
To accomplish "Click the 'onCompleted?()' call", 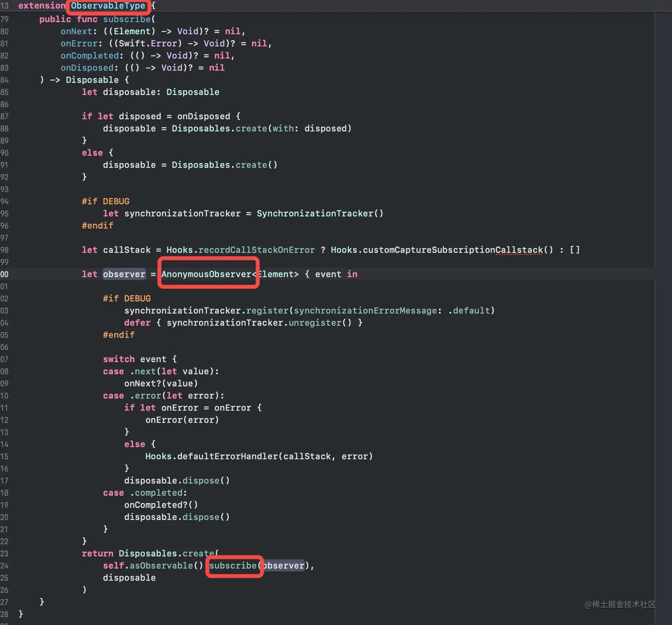I will coord(161,505).
